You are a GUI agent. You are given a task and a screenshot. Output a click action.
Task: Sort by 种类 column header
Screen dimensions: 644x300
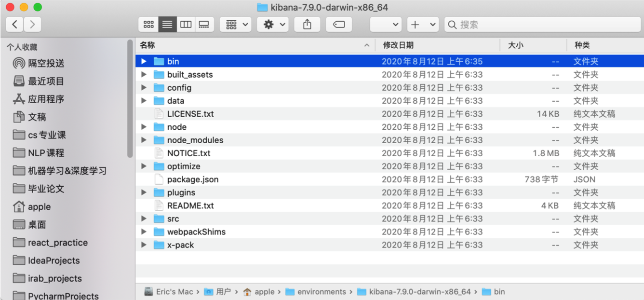[582, 45]
